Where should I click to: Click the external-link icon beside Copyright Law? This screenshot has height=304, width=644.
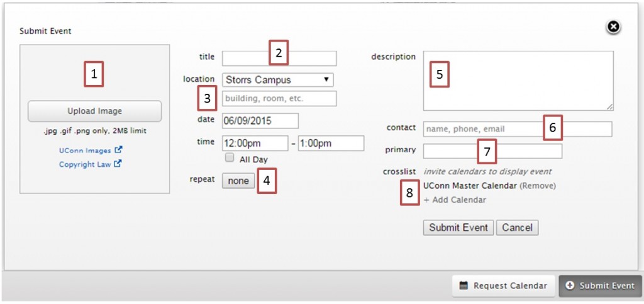pos(118,164)
